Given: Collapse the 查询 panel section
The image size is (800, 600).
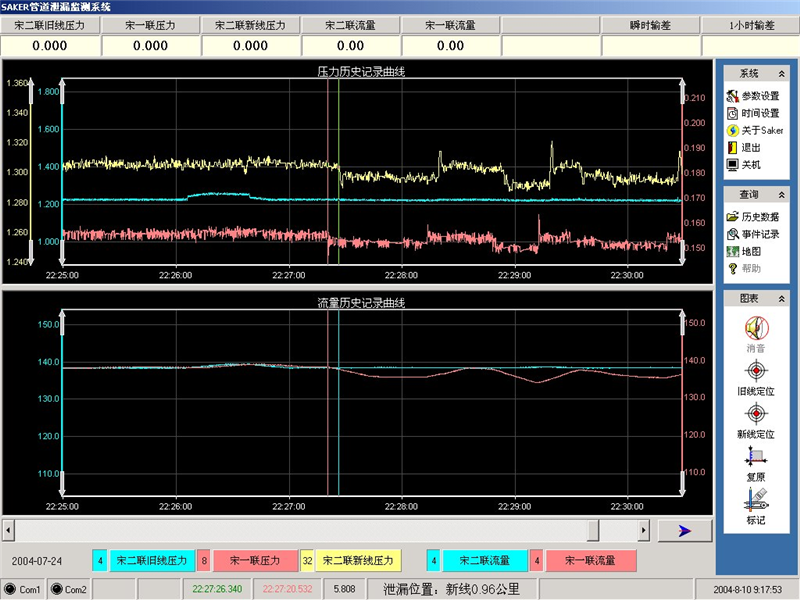Looking at the screenshot, I should tap(783, 195).
